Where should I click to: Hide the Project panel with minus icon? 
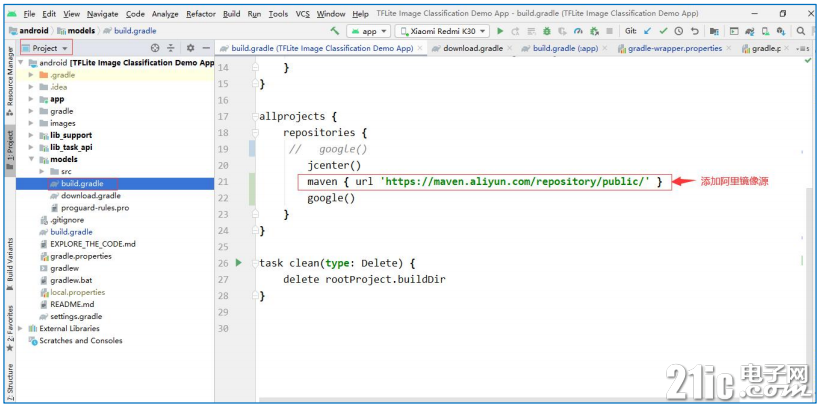click(x=206, y=48)
